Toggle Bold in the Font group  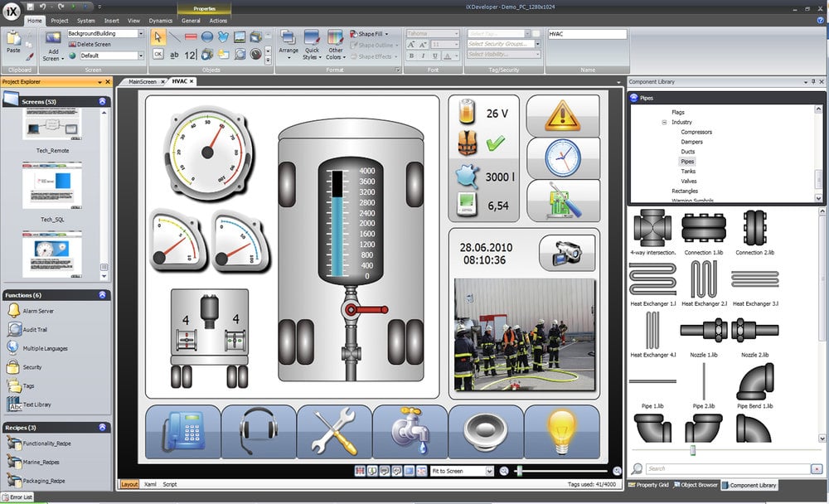[412, 56]
